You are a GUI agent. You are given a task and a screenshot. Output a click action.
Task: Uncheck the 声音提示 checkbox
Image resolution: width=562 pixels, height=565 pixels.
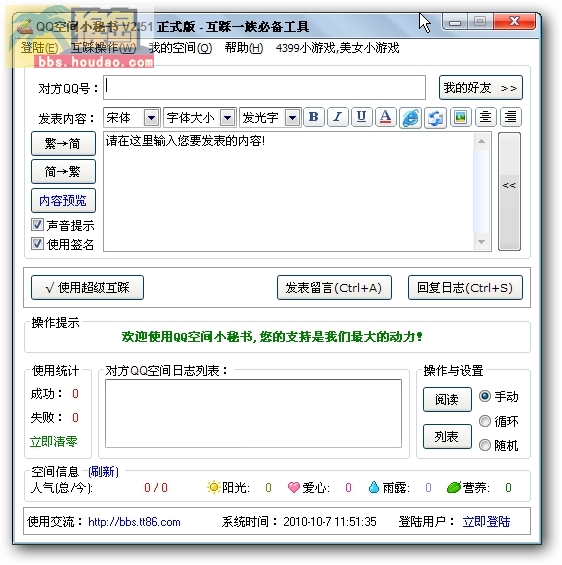click(37, 225)
